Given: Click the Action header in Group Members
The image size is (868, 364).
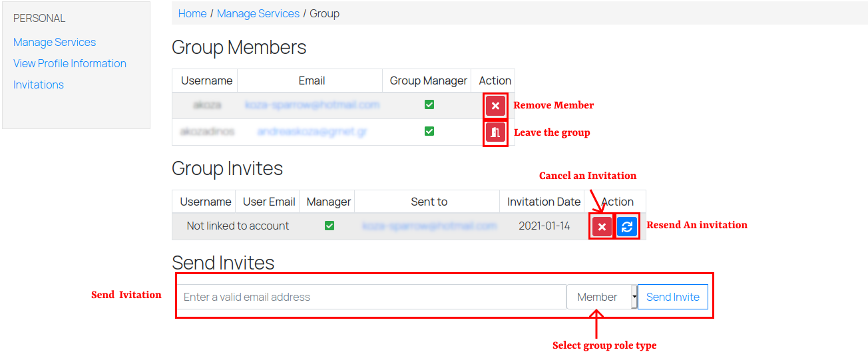Looking at the screenshot, I should [x=495, y=81].
